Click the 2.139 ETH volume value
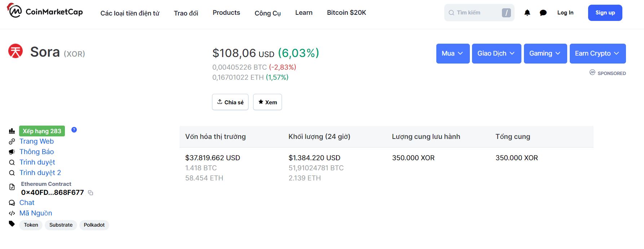The image size is (644, 249). (305, 178)
